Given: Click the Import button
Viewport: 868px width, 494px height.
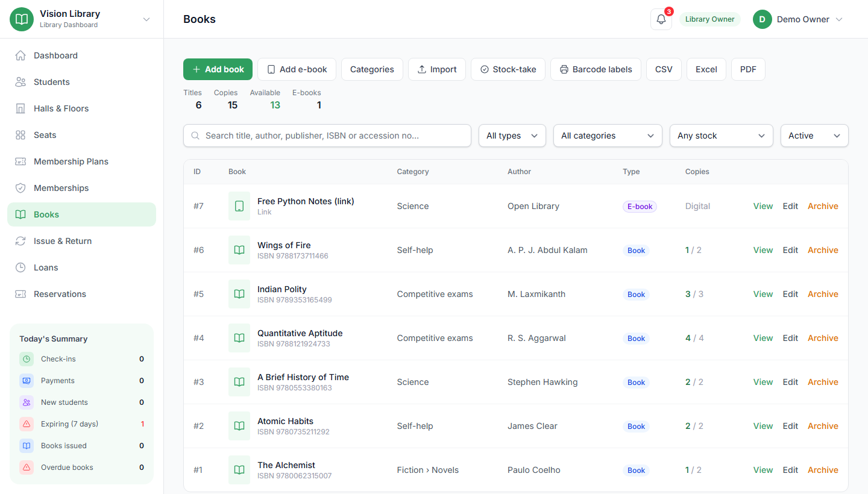Looking at the screenshot, I should [x=437, y=69].
